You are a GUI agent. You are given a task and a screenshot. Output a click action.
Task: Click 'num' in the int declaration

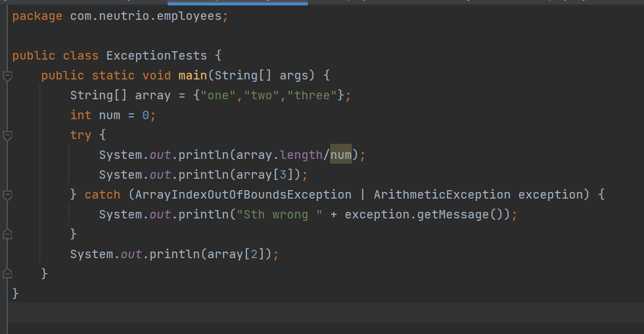point(110,115)
